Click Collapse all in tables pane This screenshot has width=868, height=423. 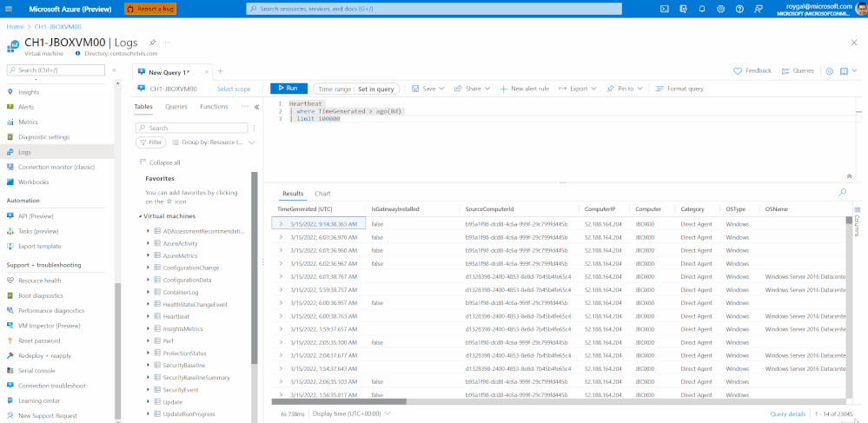click(159, 162)
